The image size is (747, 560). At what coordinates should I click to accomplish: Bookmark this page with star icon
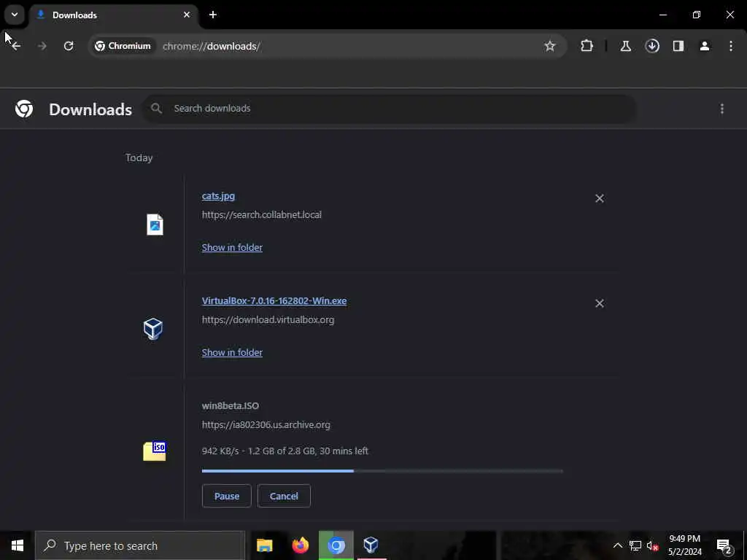(x=550, y=46)
